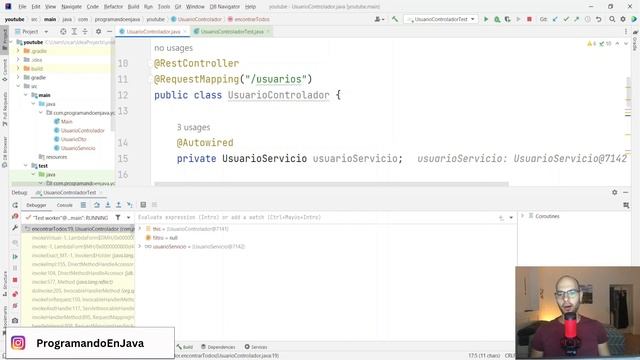The width and height of the screenshot is (640, 360).
Task: Click the Mute Breakpoints icon in the Debug sidebar
Action: [15, 306]
